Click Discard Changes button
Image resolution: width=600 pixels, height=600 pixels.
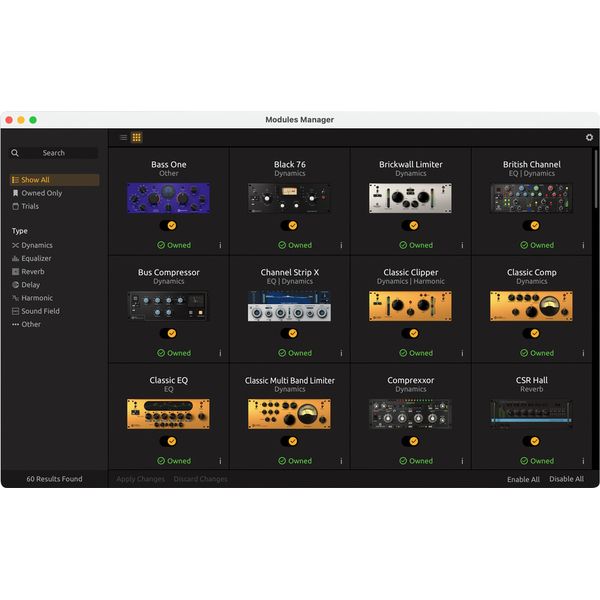(201, 479)
